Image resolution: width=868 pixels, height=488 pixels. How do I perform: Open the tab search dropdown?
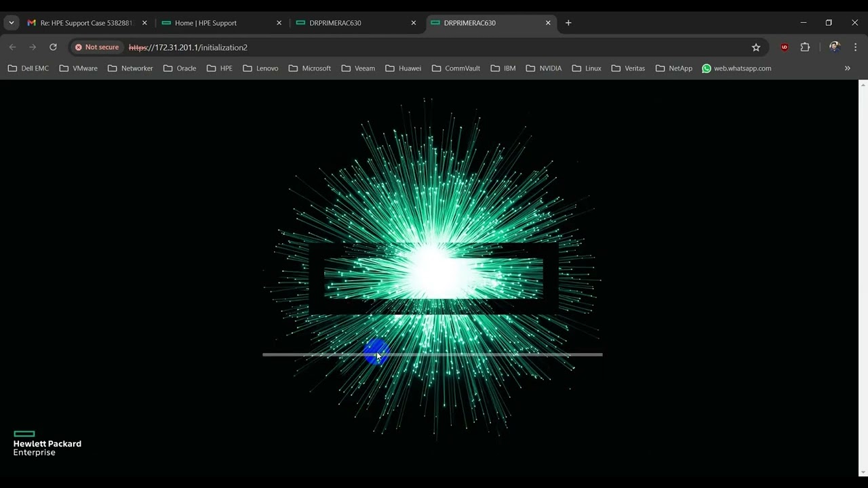pos(11,23)
